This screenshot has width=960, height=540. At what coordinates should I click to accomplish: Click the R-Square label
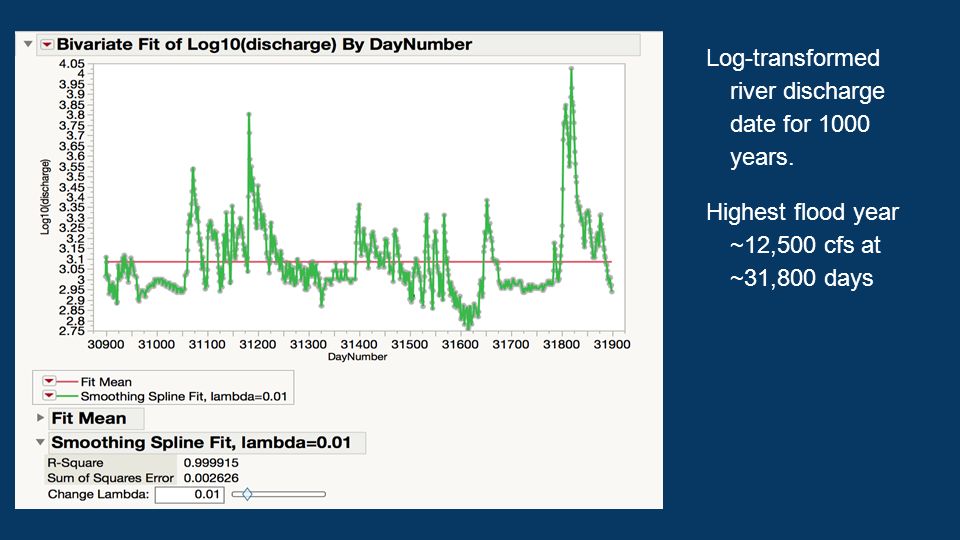click(x=75, y=463)
